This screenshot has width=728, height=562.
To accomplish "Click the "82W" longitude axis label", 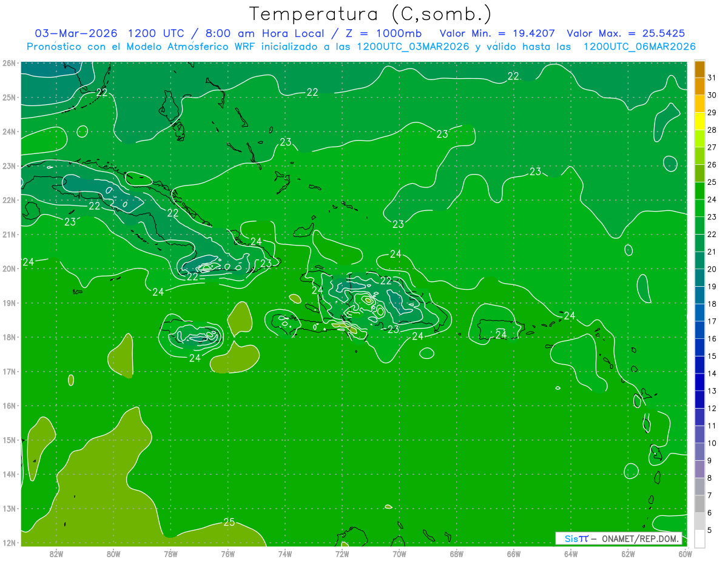I will click(56, 553).
